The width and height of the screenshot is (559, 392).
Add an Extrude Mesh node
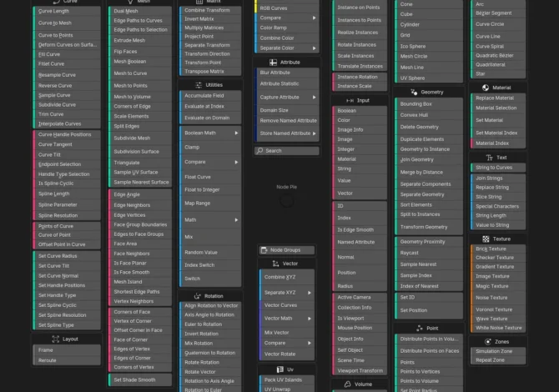pyautogui.click(x=140, y=41)
